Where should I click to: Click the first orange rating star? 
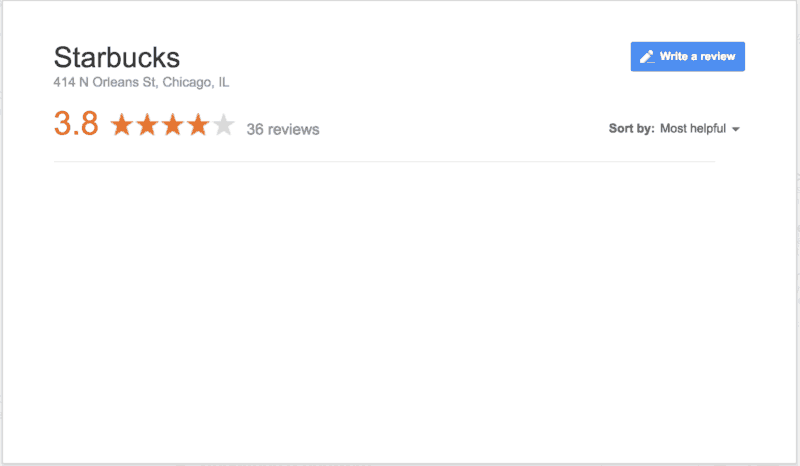pyautogui.click(x=122, y=125)
